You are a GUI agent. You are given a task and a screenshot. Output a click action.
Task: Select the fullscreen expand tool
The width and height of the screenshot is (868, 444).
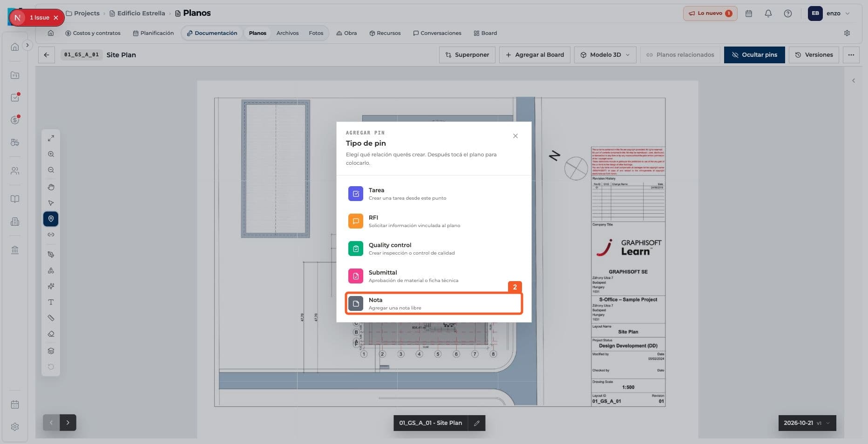click(x=51, y=138)
